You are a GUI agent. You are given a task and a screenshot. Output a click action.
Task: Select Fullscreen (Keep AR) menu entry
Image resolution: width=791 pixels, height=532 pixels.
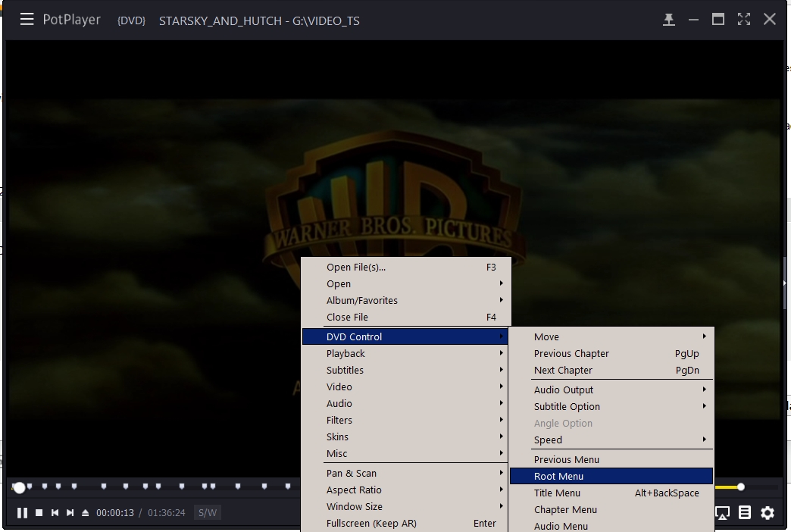407,524
